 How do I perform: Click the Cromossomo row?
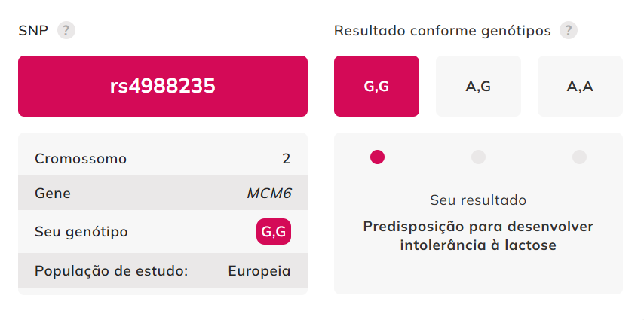click(163, 159)
